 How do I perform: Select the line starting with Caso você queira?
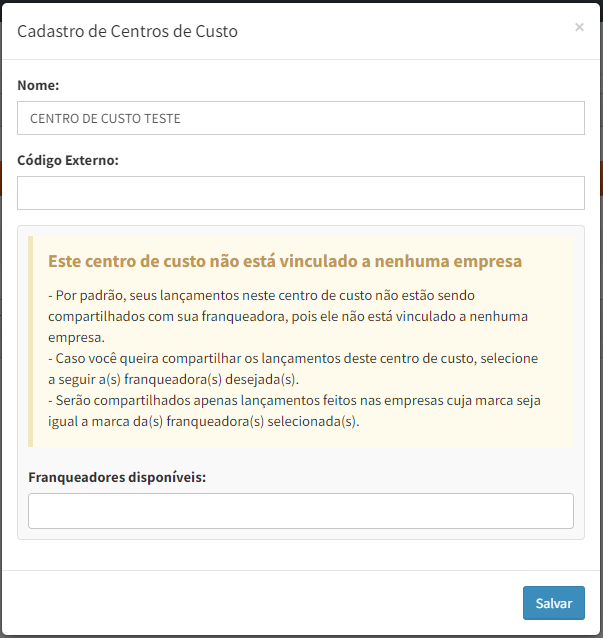pos(293,358)
